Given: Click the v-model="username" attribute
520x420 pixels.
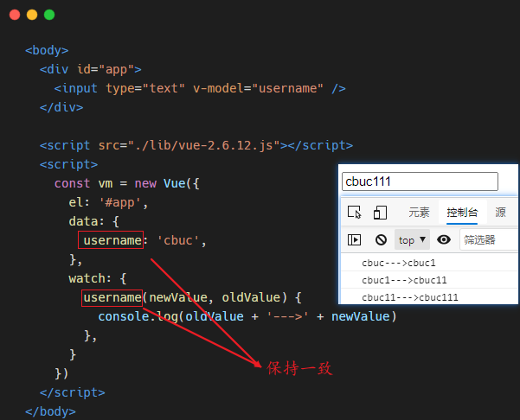Looking at the screenshot, I should 258,89.
